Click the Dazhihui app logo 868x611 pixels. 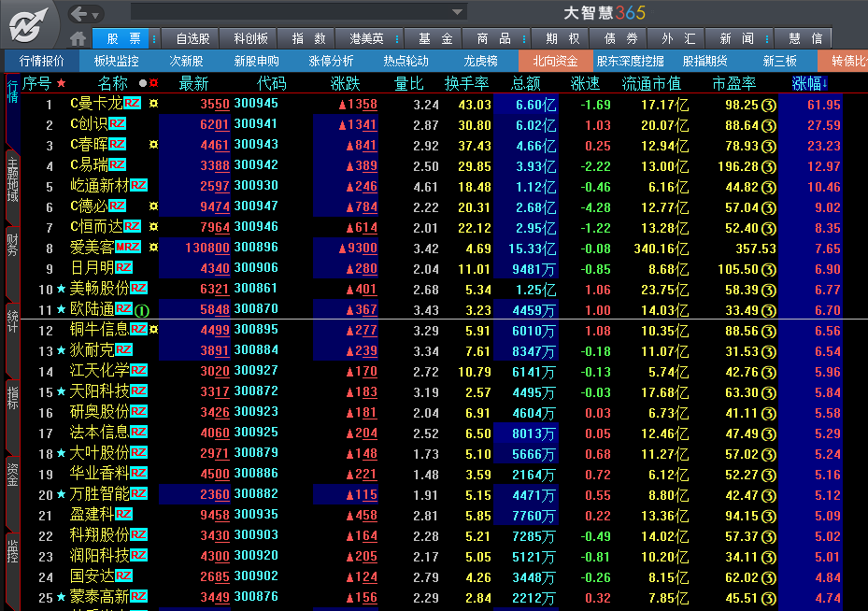(x=29, y=25)
